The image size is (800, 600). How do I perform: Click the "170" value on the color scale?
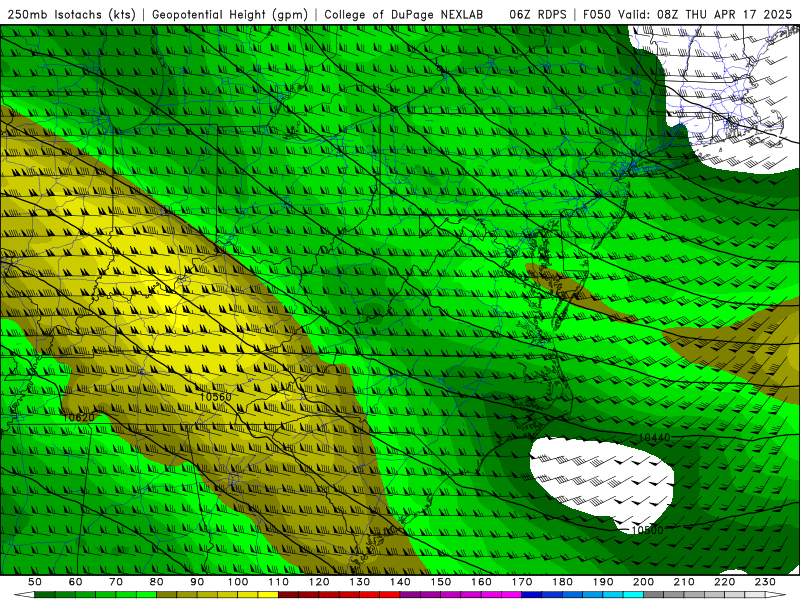pos(522,582)
